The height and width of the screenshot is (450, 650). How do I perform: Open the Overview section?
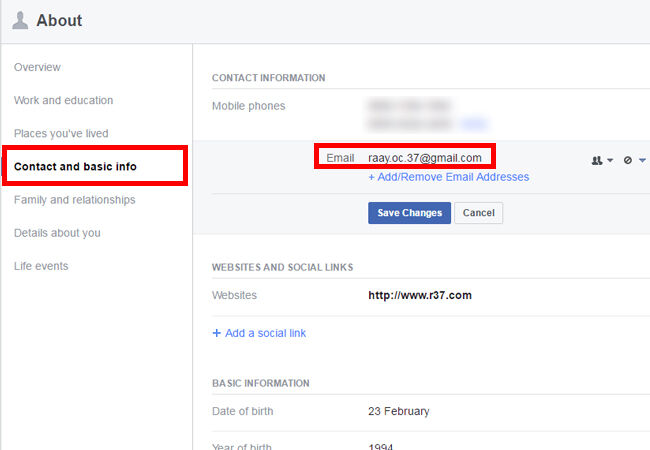37,67
